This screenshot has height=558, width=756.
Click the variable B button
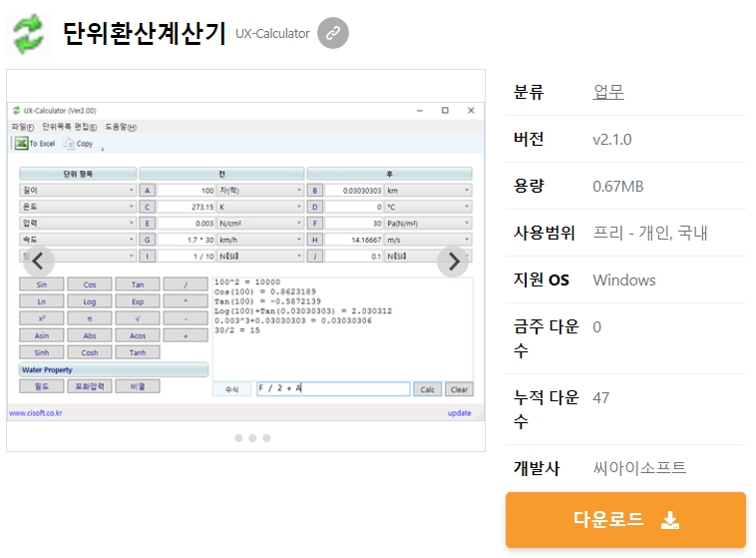(x=315, y=191)
